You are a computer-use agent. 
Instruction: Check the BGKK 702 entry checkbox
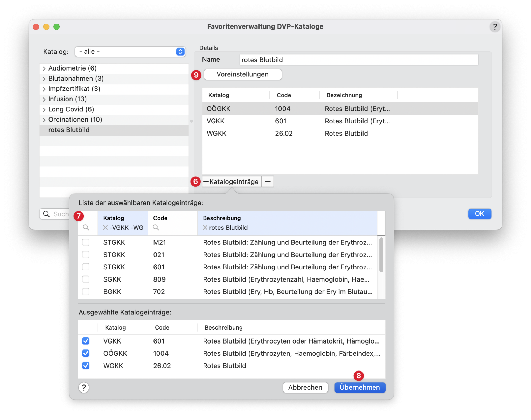click(x=86, y=292)
